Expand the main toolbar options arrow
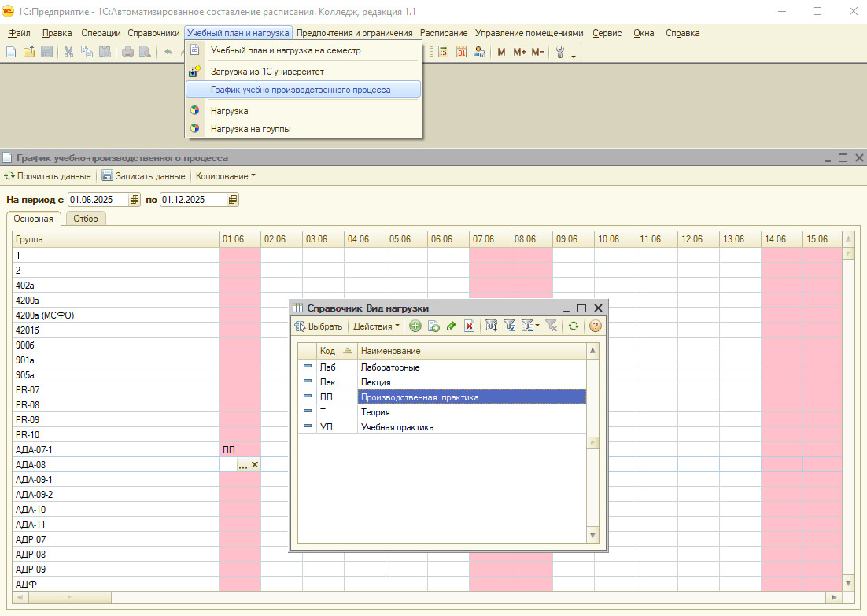The width and height of the screenshot is (867, 616). pos(574,56)
